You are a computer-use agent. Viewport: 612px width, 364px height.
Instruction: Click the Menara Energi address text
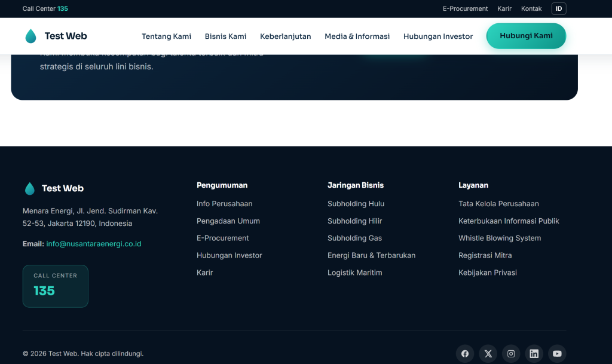click(90, 217)
